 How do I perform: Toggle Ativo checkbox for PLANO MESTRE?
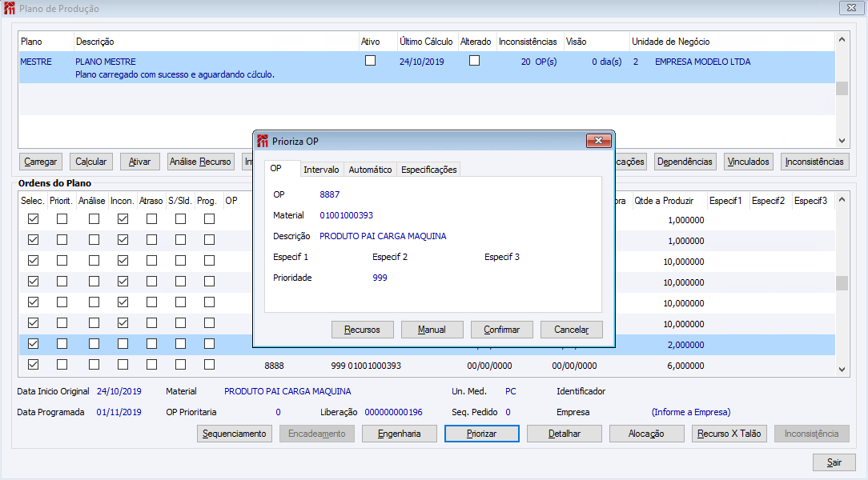point(370,61)
